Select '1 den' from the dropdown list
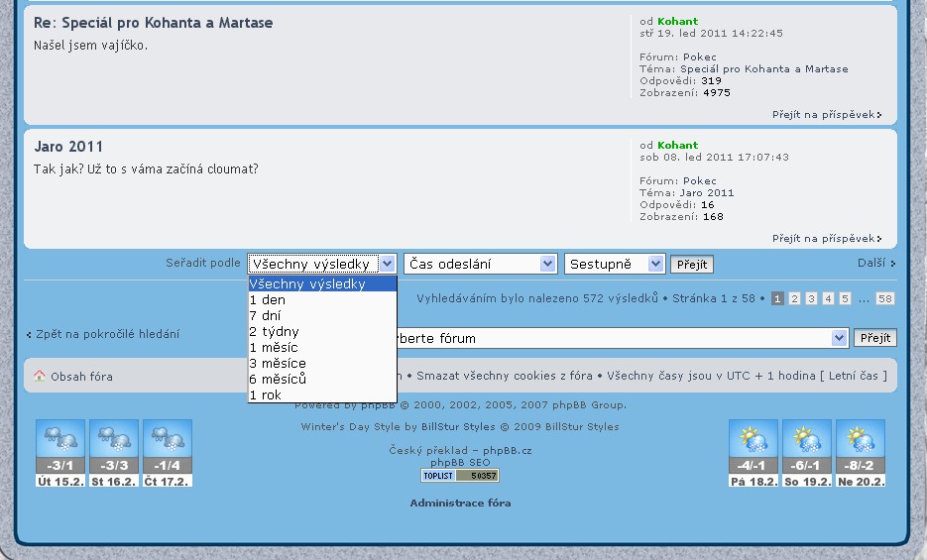This screenshot has height=560, width=927. point(268,300)
